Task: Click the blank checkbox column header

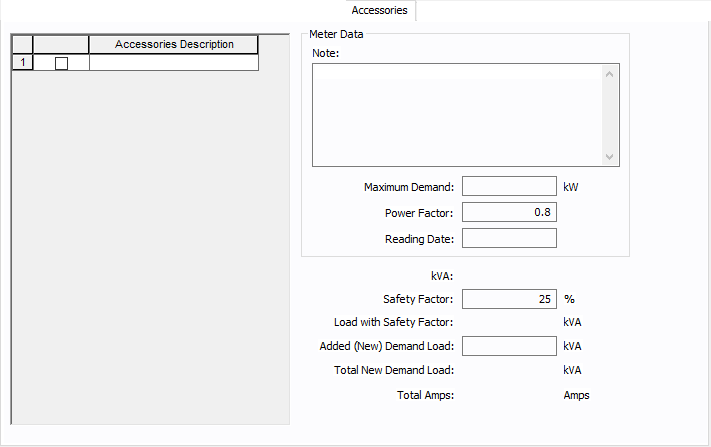Action: 61,44
